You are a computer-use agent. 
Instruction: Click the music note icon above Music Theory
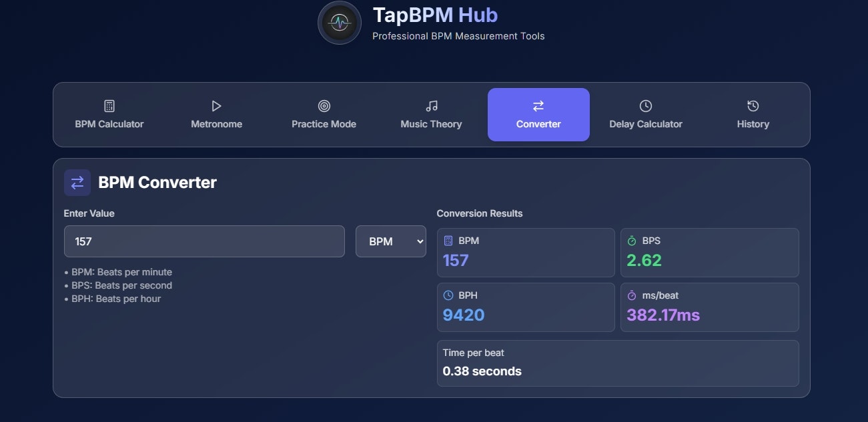(432, 106)
